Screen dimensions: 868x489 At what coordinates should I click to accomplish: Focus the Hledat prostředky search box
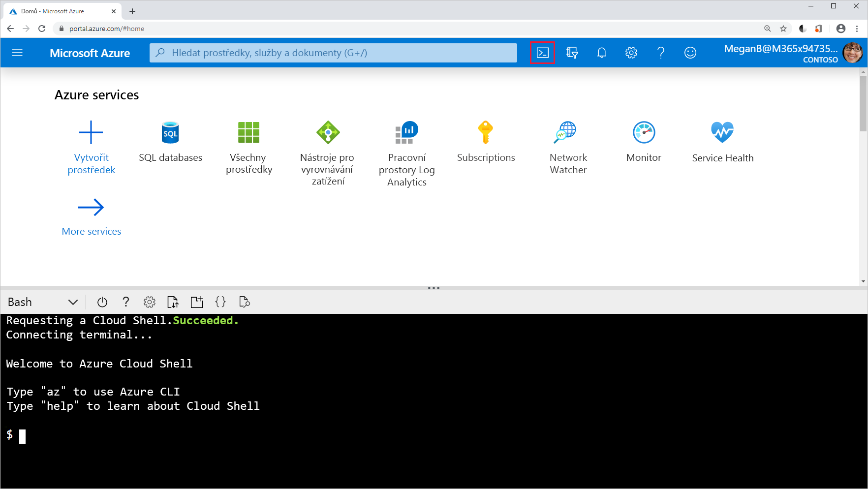tap(333, 53)
